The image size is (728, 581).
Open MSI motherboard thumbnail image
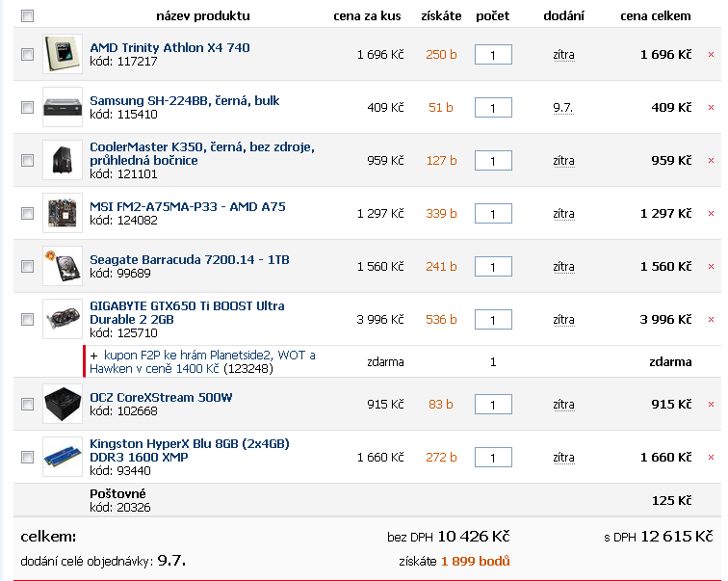pos(63,213)
